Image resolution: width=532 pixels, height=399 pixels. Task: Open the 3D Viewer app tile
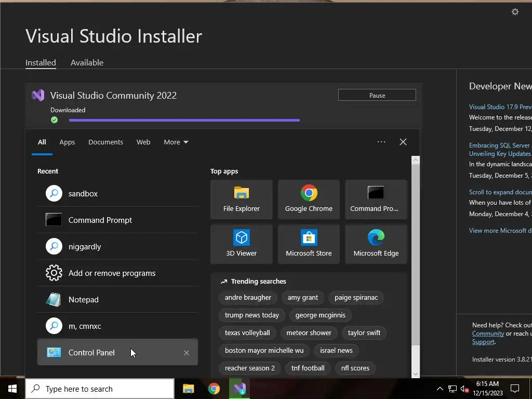(x=241, y=244)
